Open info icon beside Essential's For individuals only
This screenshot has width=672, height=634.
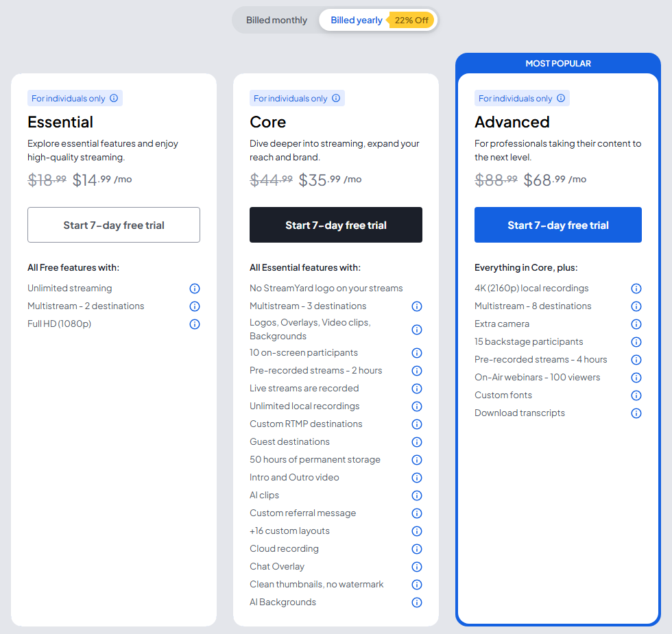pyautogui.click(x=114, y=98)
